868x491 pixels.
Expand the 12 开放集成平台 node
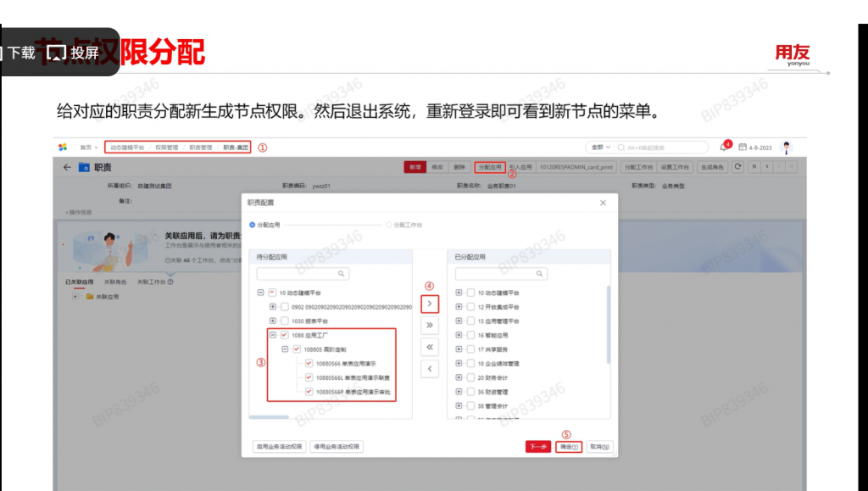(x=459, y=307)
